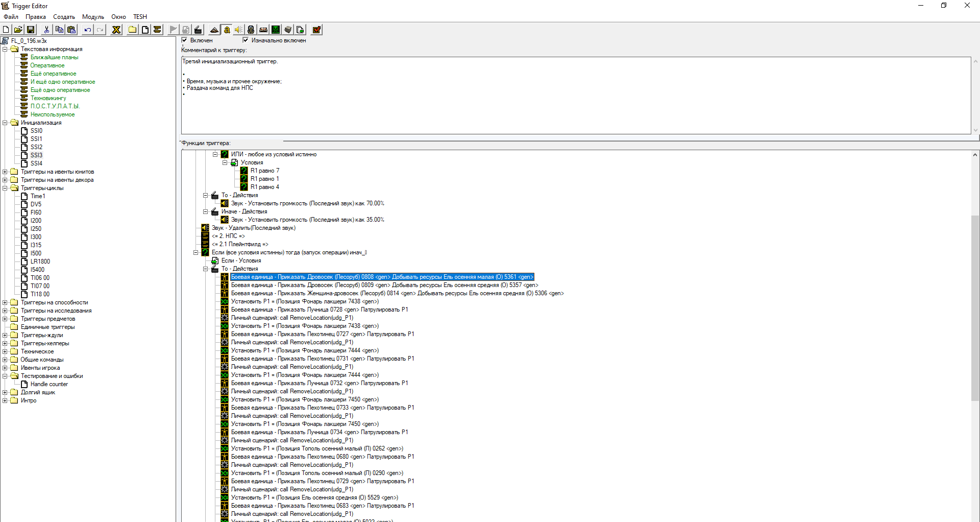The height and width of the screenshot is (522, 980).
Task: Collapse the 'Инициализация' folder
Action: point(5,123)
